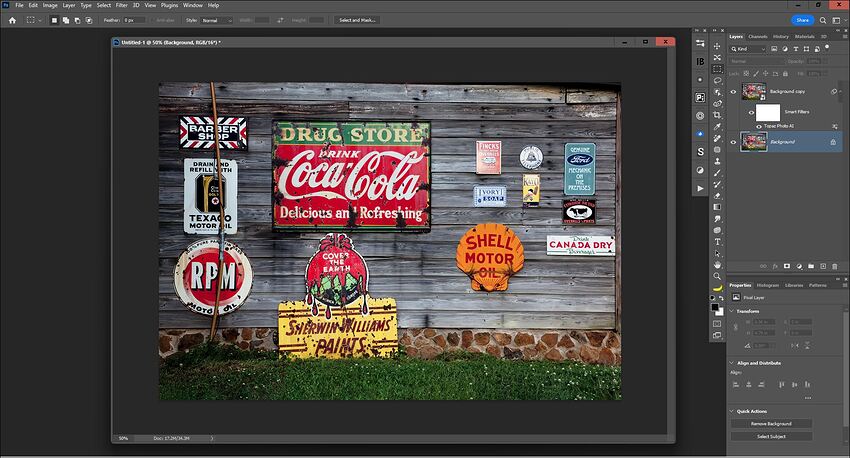Viewport: 850px width, 458px height.
Task: Choose Intersect with selection mode
Action: pyautogui.click(x=89, y=20)
